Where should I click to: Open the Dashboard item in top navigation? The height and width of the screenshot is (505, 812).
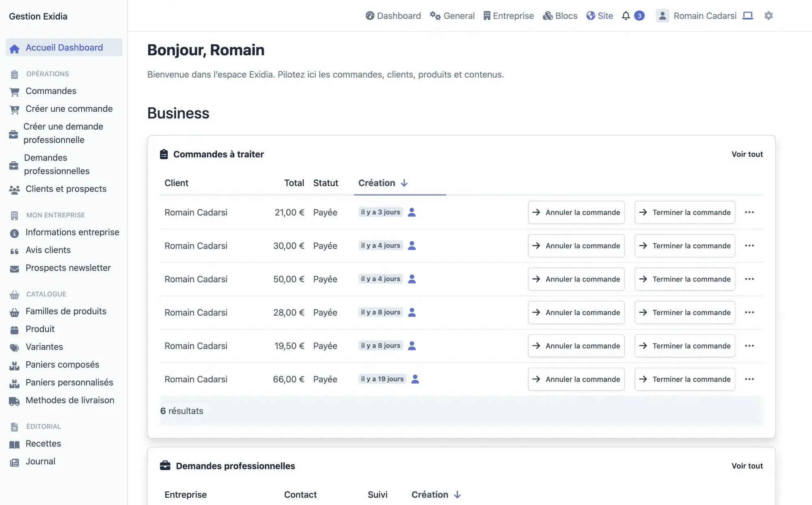(x=393, y=16)
